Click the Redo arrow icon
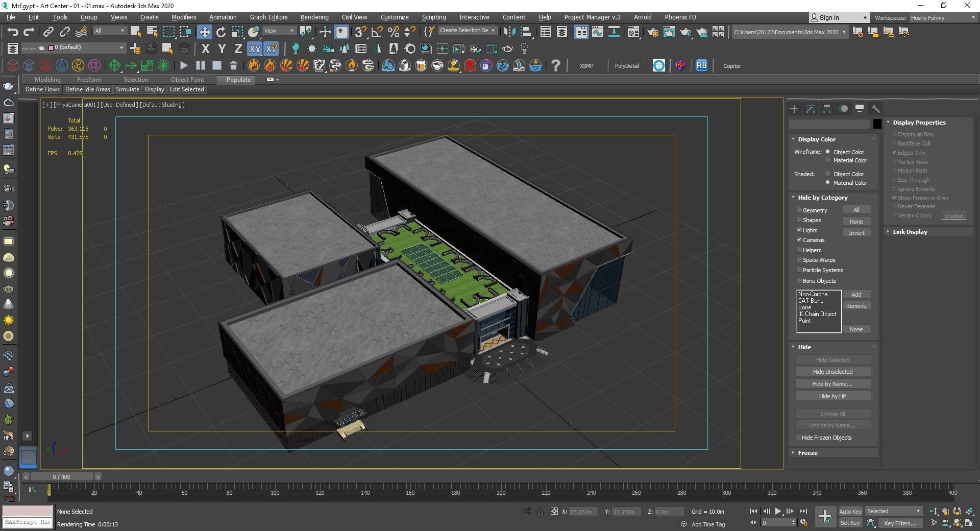 (x=29, y=32)
